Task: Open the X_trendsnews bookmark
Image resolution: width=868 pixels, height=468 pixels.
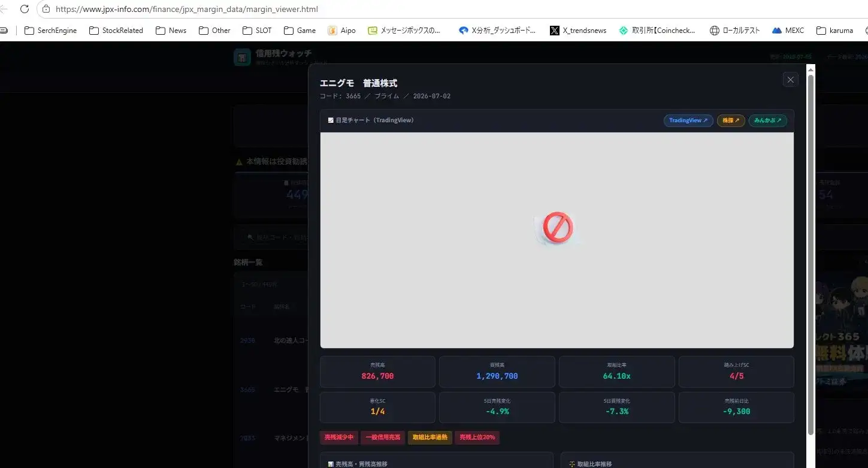Action: click(578, 31)
